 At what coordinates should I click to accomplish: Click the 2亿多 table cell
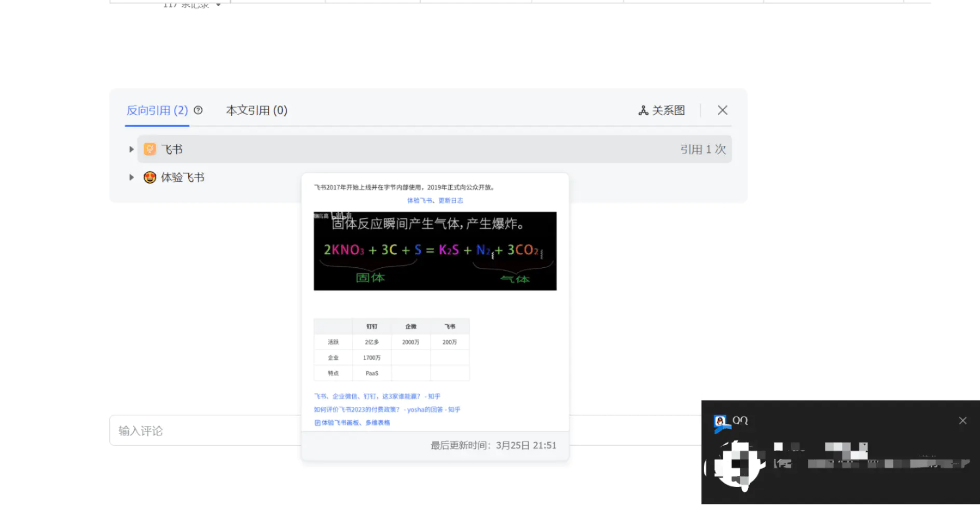(372, 342)
